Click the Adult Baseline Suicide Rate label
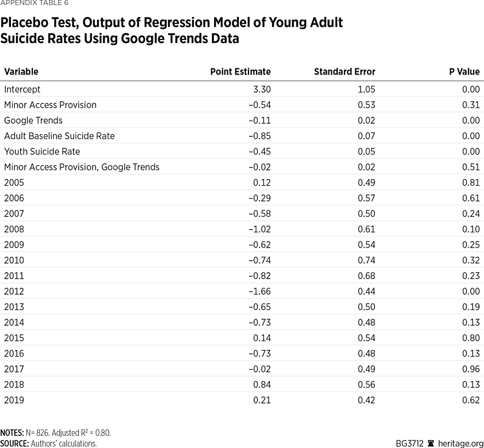The height and width of the screenshot is (448, 484). coord(59,136)
